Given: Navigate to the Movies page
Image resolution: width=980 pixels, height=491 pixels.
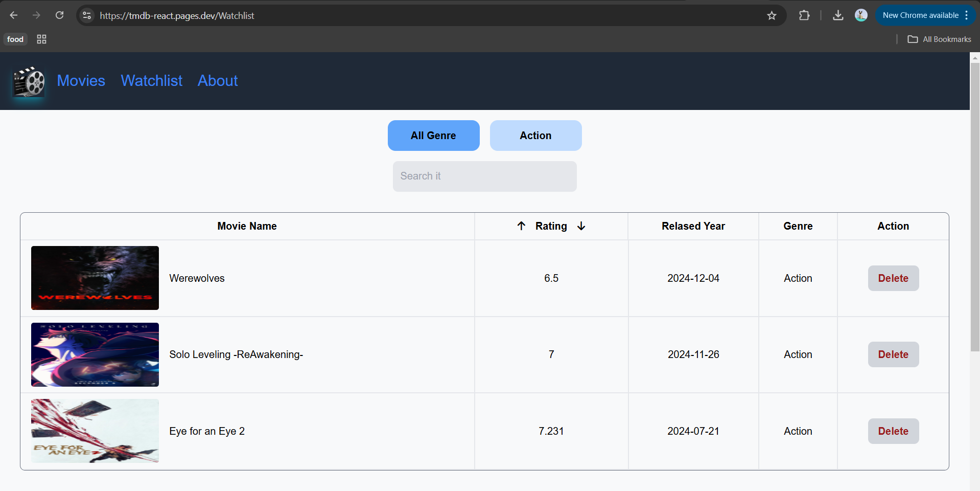Looking at the screenshot, I should coord(81,81).
